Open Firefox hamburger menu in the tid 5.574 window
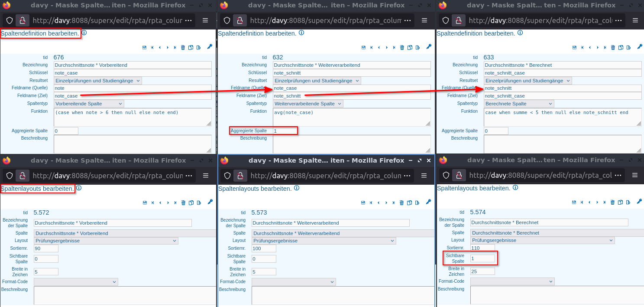This screenshot has width=644, height=307. [x=635, y=175]
